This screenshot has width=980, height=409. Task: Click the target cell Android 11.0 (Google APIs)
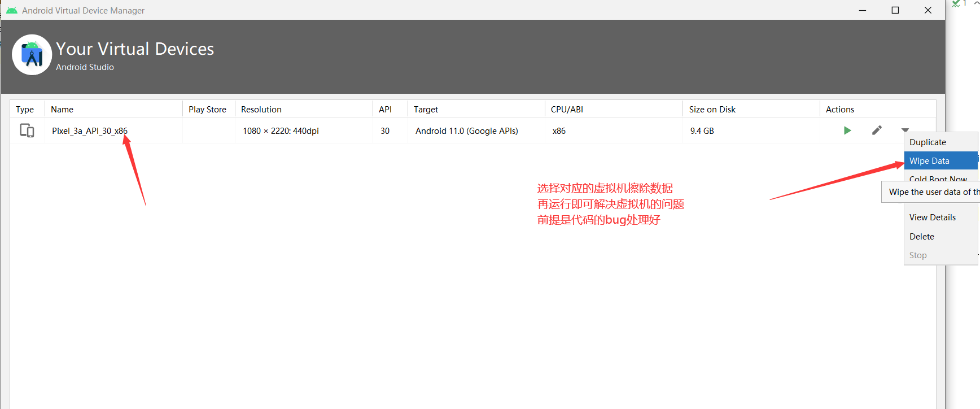point(467,131)
